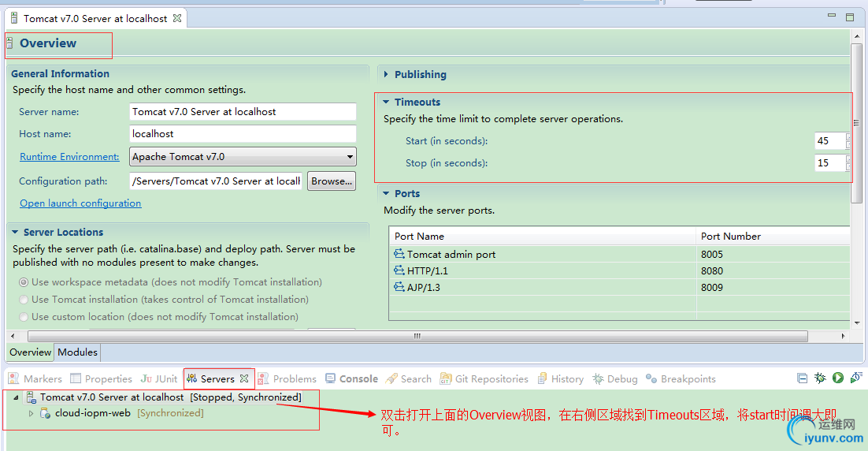Image resolution: width=868 pixels, height=451 pixels.
Task: Click the Configuration path field
Action: click(x=216, y=181)
